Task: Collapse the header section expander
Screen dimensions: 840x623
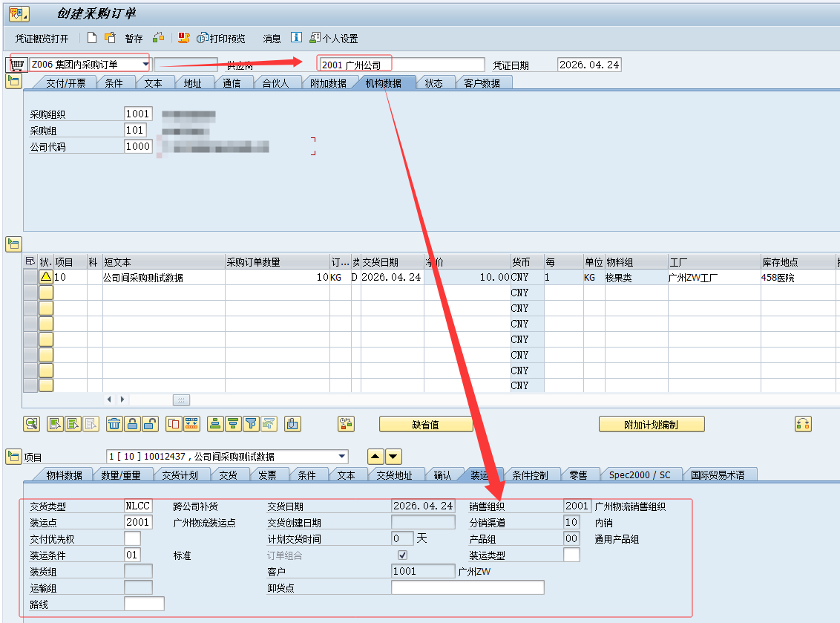Action: click(x=13, y=82)
